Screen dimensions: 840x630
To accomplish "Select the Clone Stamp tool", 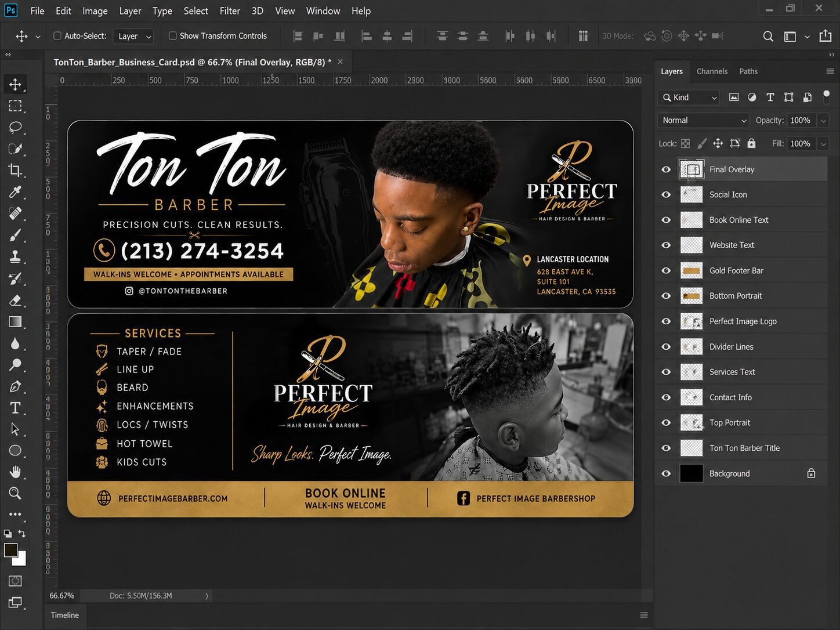I will pyautogui.click(x=15, y=256).
